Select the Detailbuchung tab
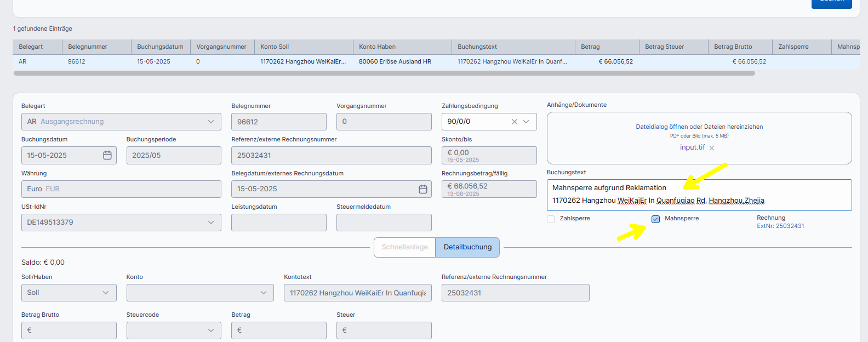 pyautogui.click(x=467, y=247)
